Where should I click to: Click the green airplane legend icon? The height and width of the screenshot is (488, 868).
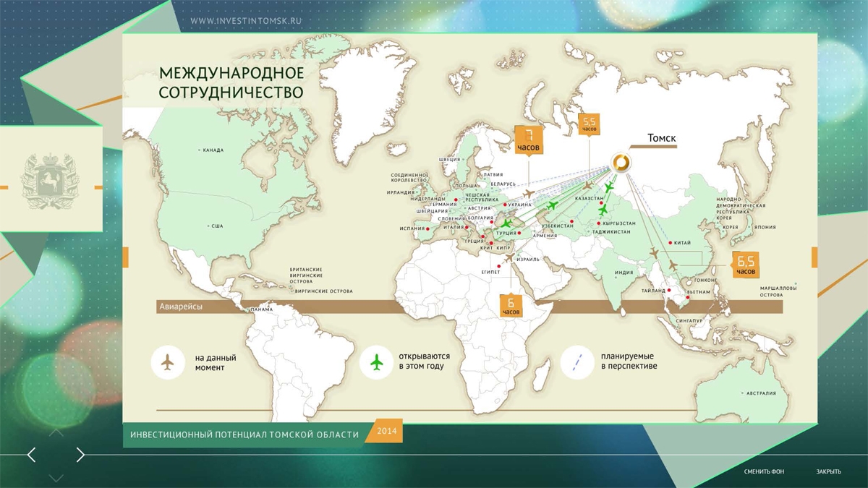point(377,362)
